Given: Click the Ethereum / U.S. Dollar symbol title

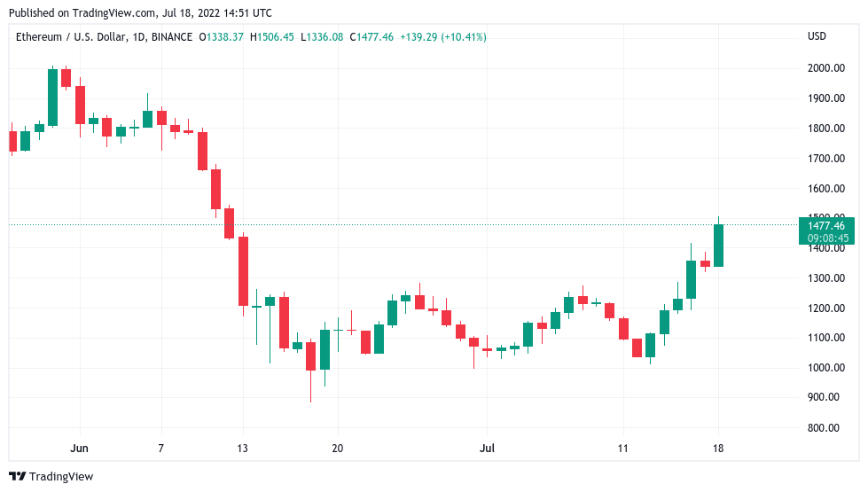Looking at the screenshot, I should 72,37.
